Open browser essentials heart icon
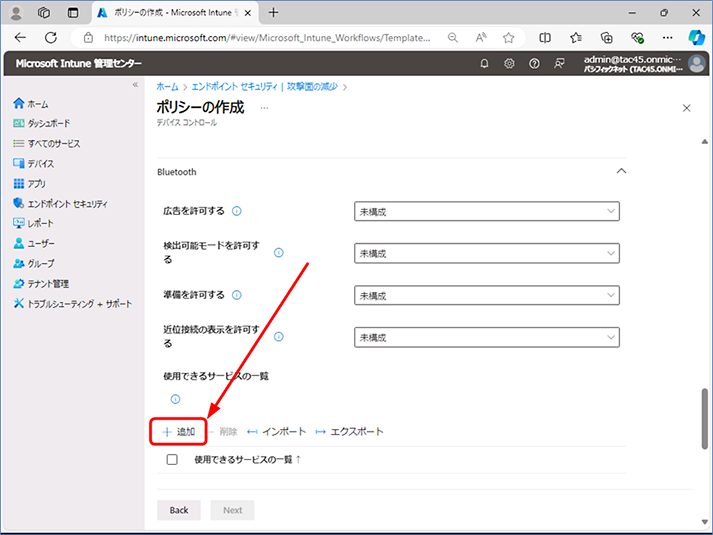Image resolution: width=713 pixels, height=535 pixels. 638,38
